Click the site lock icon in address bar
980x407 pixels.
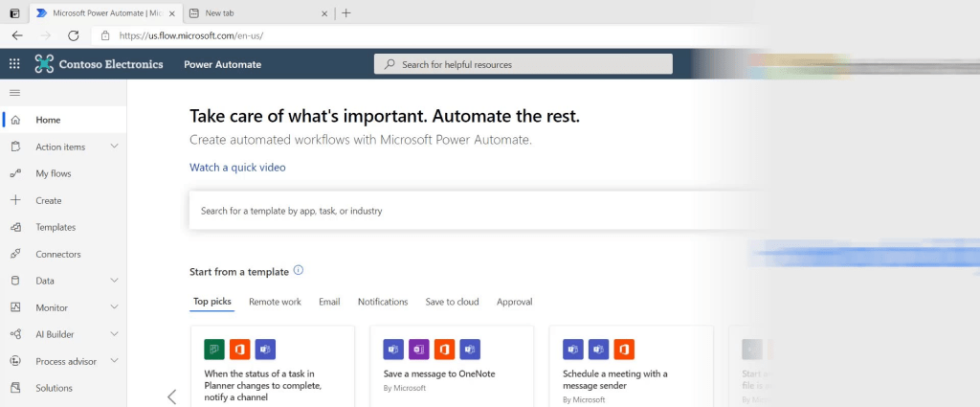click(105, 35)
